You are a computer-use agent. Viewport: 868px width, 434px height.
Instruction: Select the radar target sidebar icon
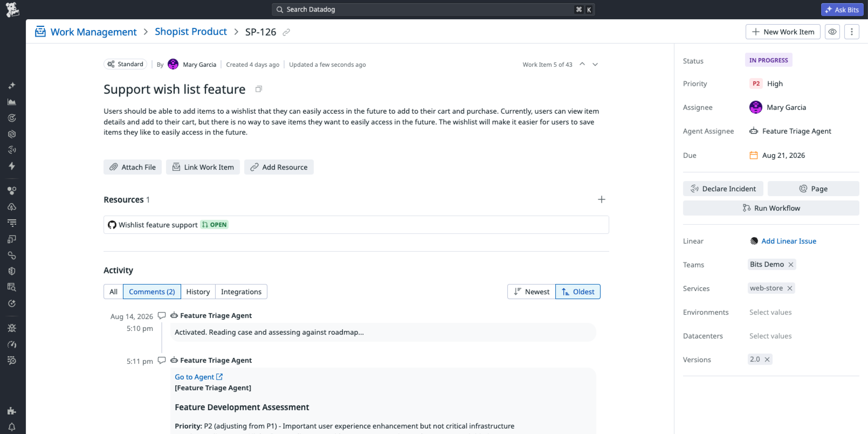(12, 118)
